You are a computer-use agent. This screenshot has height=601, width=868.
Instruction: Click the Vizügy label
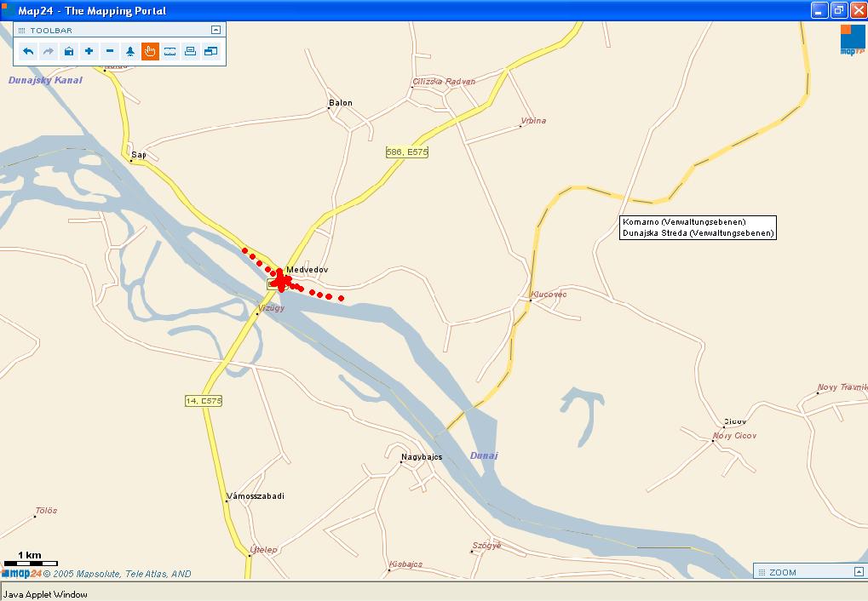271,307
